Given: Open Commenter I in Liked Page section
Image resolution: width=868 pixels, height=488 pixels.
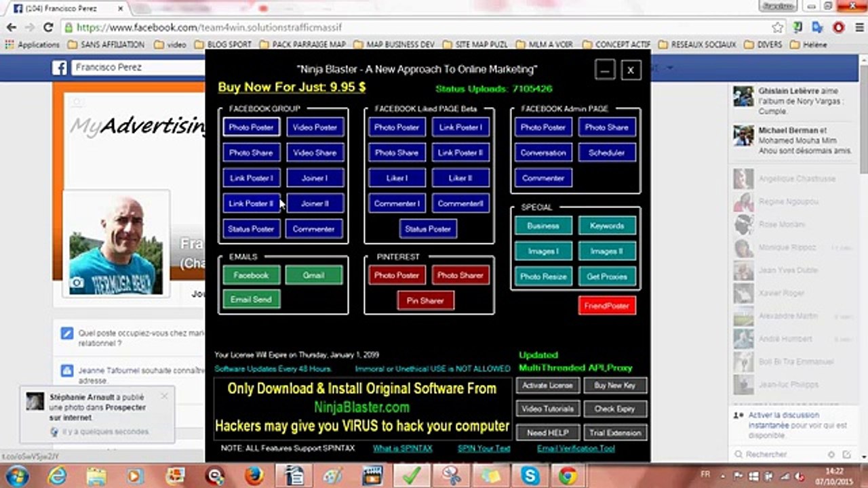Looking at the screenshot, I should tap(397, 203).
